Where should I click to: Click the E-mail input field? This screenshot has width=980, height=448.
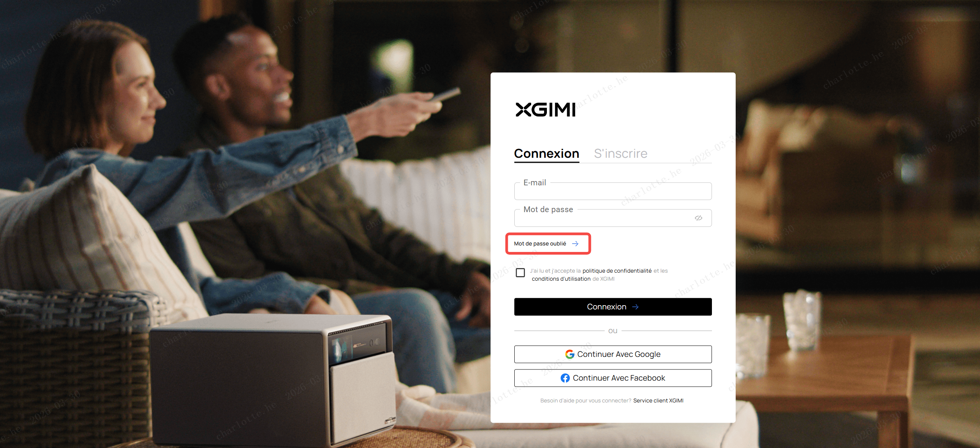[613, 191]
